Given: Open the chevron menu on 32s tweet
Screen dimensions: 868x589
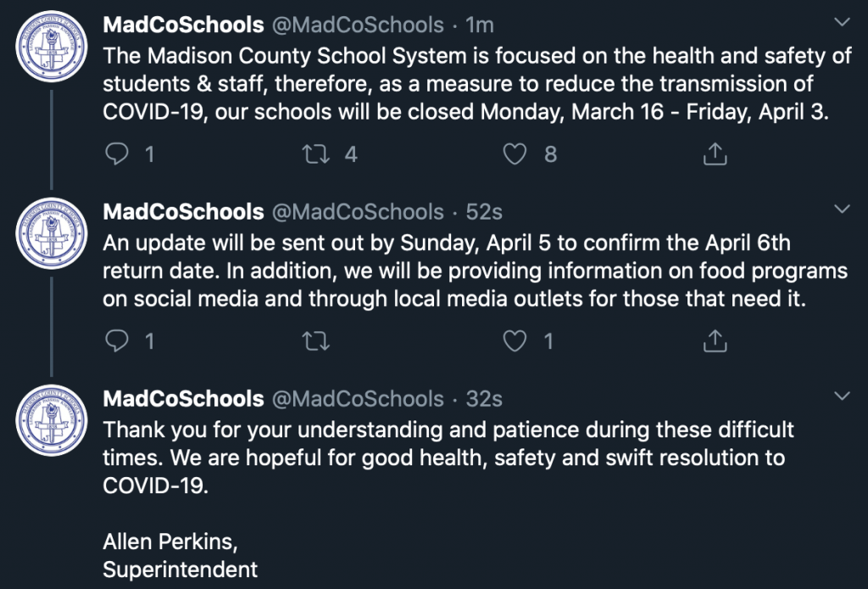Looking at the screenshot, I should (x=842, y=397).
